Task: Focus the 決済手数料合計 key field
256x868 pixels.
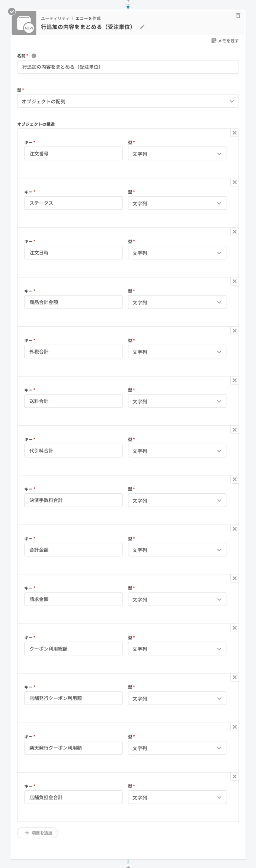Action: tap(73, 500)
